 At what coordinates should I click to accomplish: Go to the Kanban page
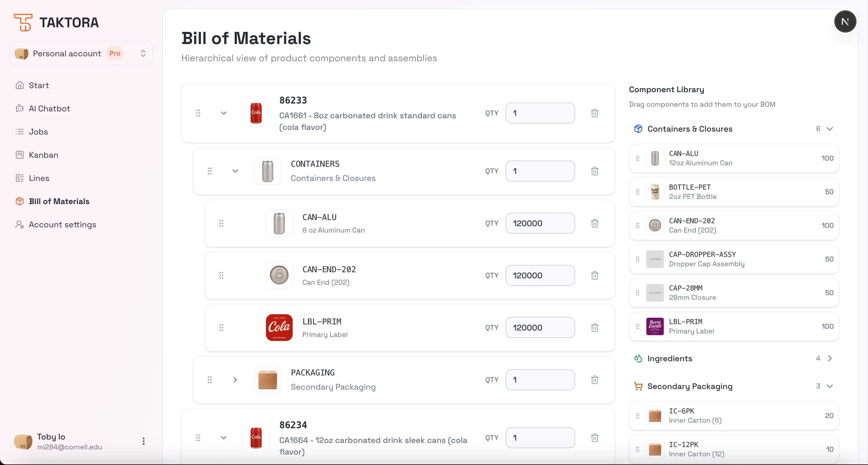[x=43, y=155]
